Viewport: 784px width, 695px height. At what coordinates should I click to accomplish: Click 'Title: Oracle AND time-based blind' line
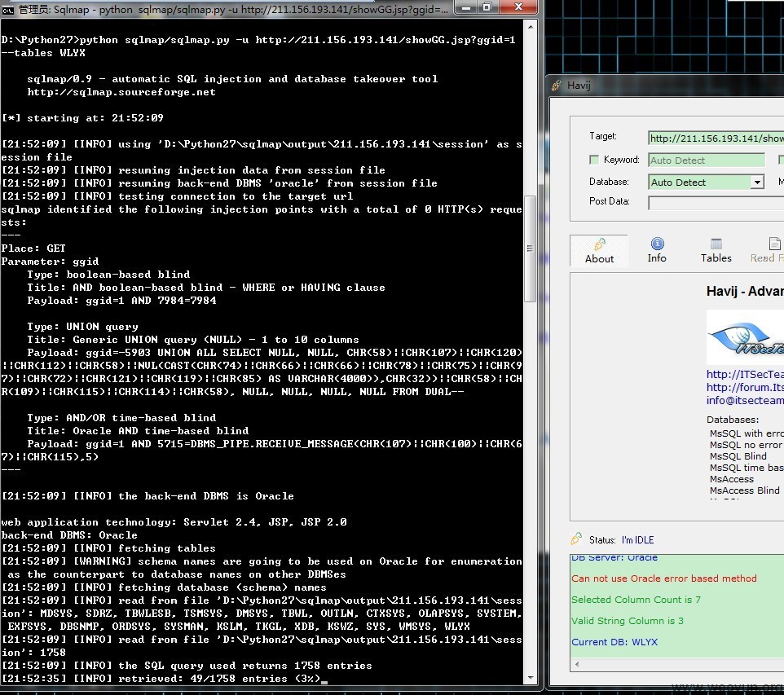(x=138, y=430)
